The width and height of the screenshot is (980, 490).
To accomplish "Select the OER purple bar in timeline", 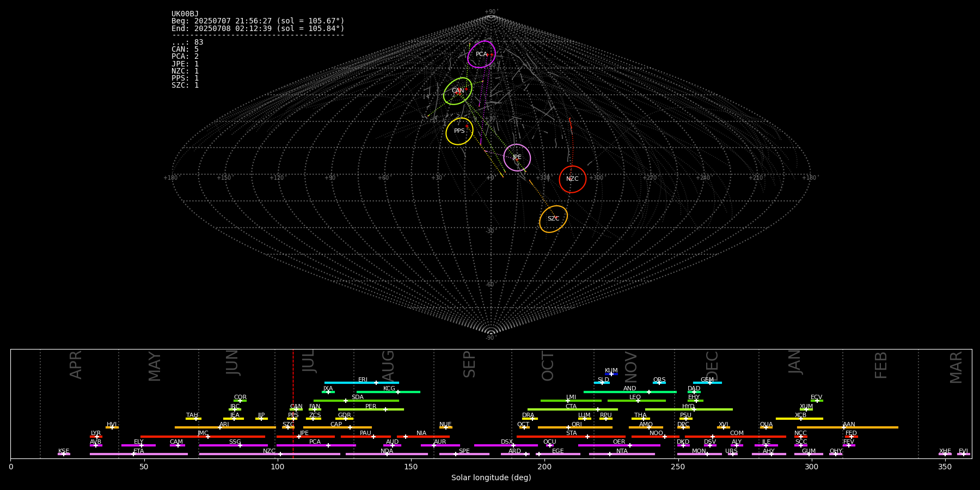I will pos(619,445).
